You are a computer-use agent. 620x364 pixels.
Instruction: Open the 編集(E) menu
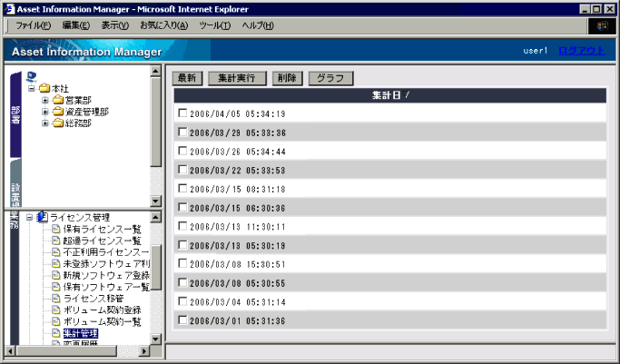tap(76, 25)
